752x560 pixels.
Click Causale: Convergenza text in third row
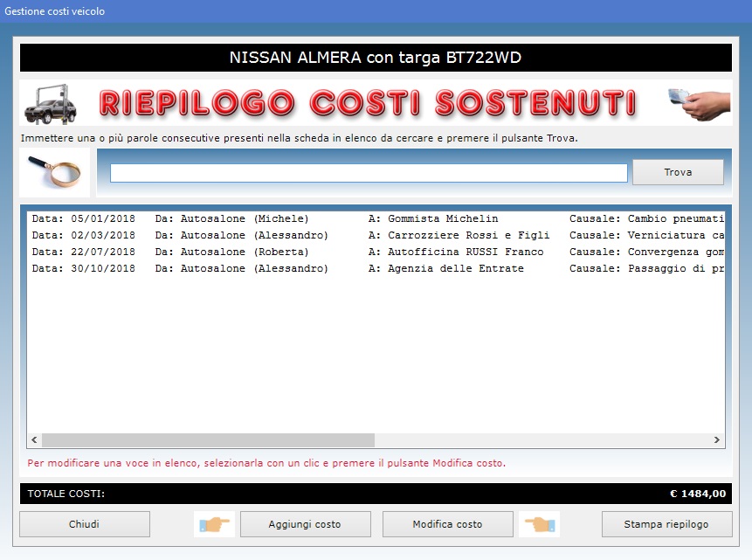(646, 252)
